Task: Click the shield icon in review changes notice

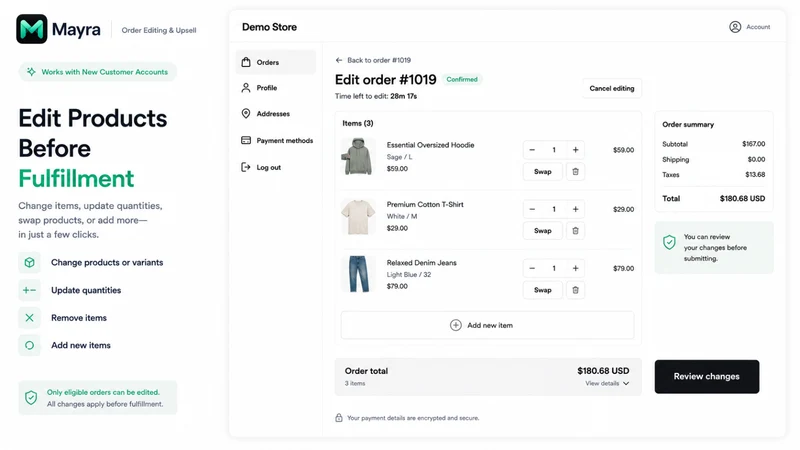Action: coord(669,242)
